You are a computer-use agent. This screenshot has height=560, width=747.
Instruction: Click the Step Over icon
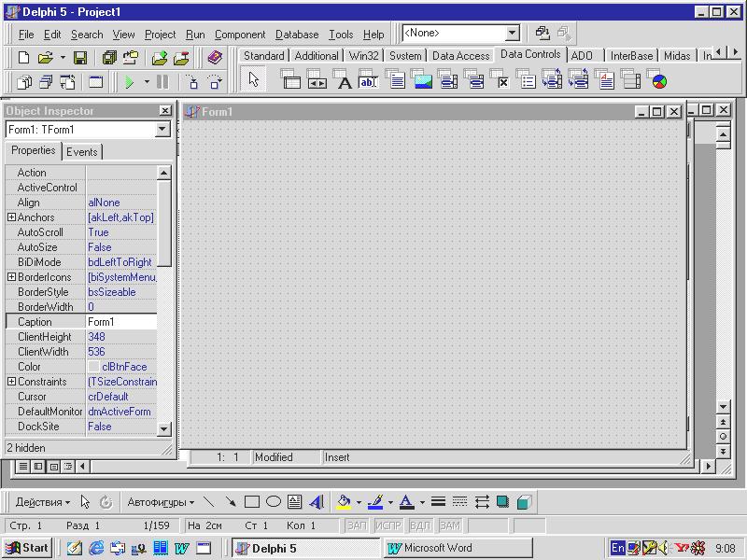point(216,82)
